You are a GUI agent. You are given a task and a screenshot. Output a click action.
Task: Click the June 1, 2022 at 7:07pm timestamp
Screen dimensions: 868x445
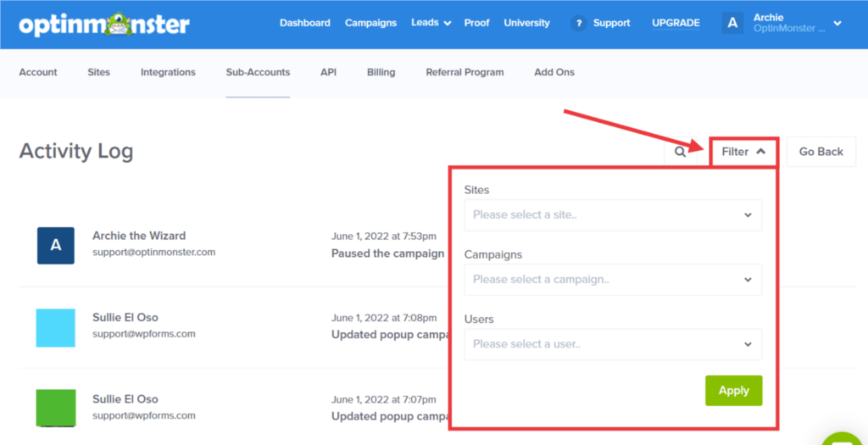tap(384, 399)
